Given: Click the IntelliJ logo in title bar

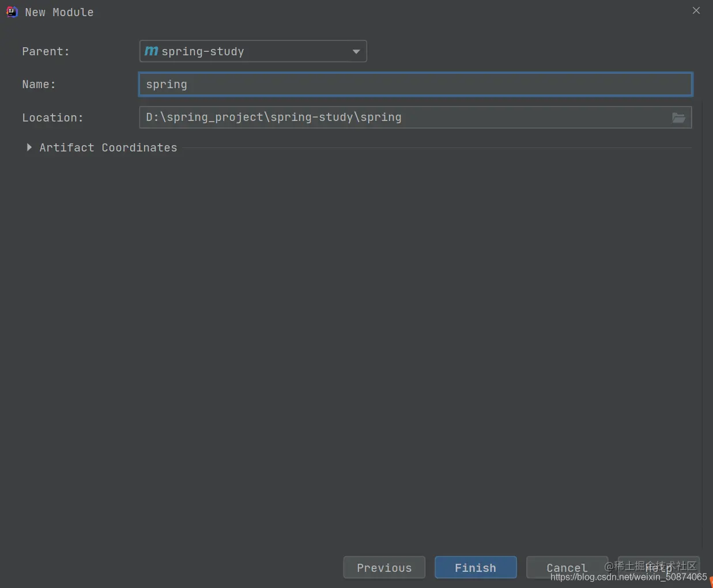Looking at the screenshot, I should (x=12, y=12).
